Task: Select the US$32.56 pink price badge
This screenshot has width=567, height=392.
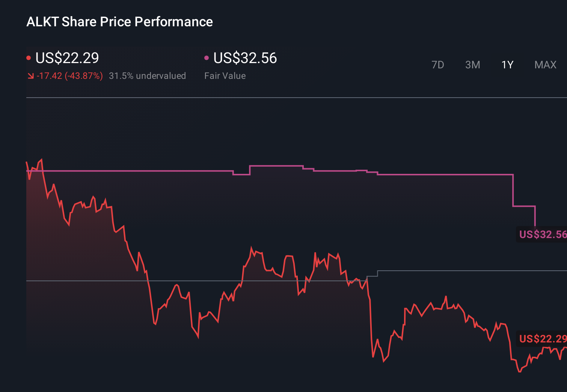Action: click(542, 234)
